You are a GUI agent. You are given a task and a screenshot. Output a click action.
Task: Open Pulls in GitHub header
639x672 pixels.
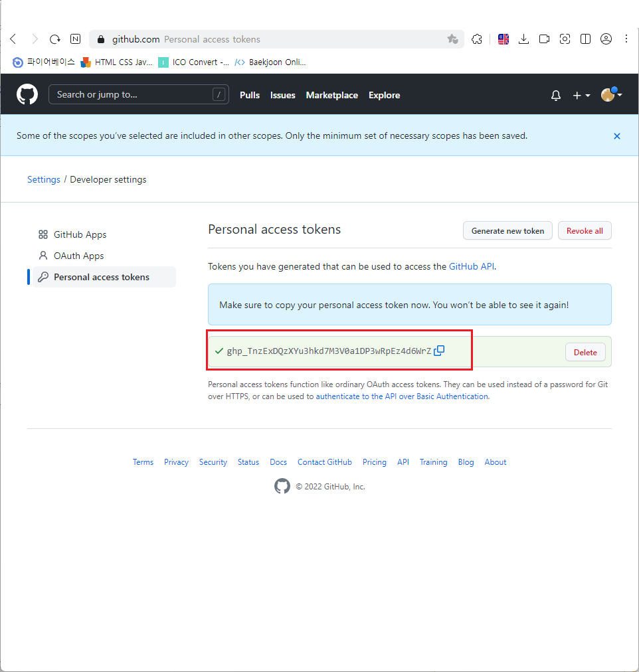250,95
